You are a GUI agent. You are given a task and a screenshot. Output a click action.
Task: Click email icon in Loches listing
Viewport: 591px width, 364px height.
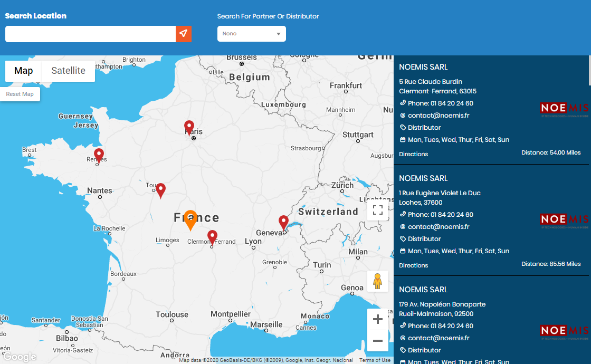[403, 226]
